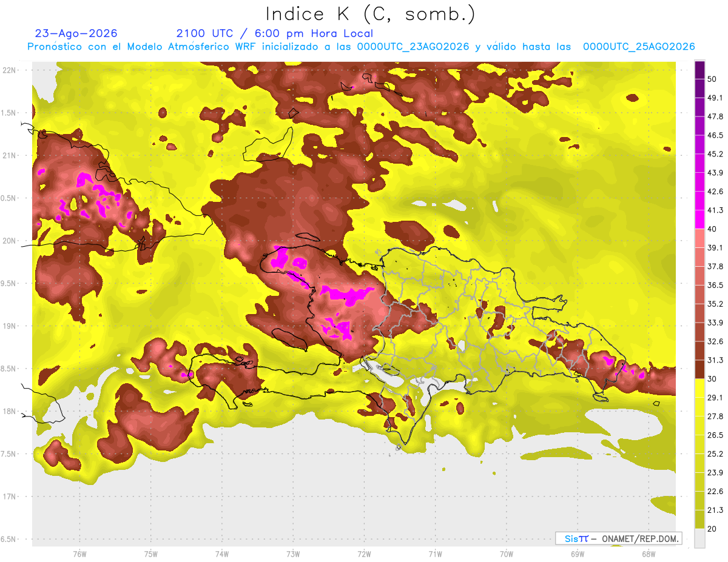Click the 'Pronóstico con el Modelo Atmosférico WRF' forecast line
Image resolution: width=728 pixels, height=562 pixels.
coord(361,47)
